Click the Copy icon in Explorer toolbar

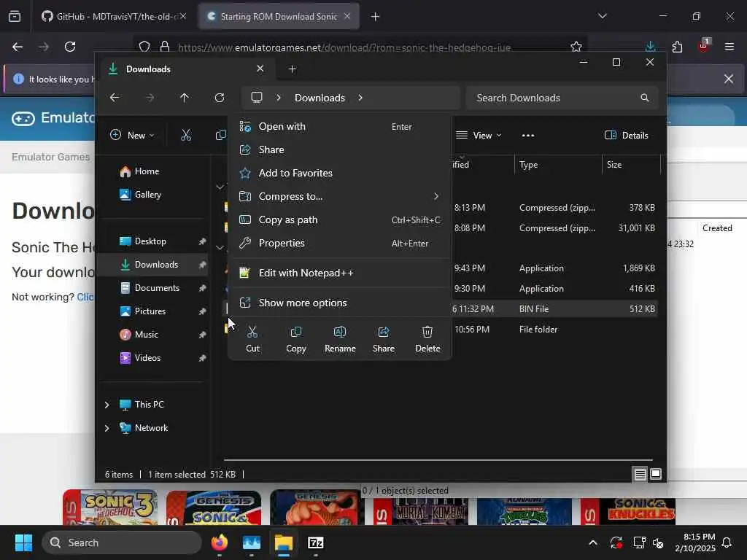coord(220,136)
